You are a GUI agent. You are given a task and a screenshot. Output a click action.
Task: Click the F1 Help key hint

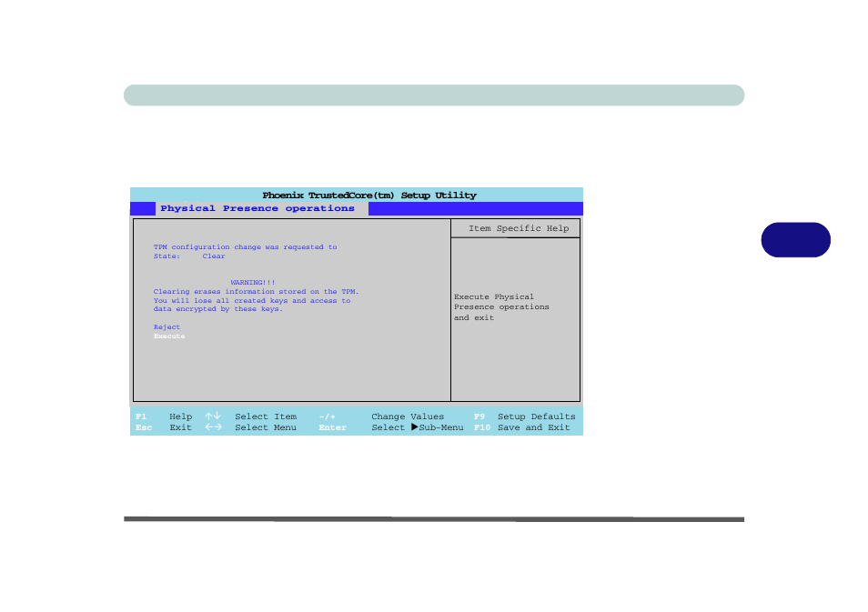point(164,416)
